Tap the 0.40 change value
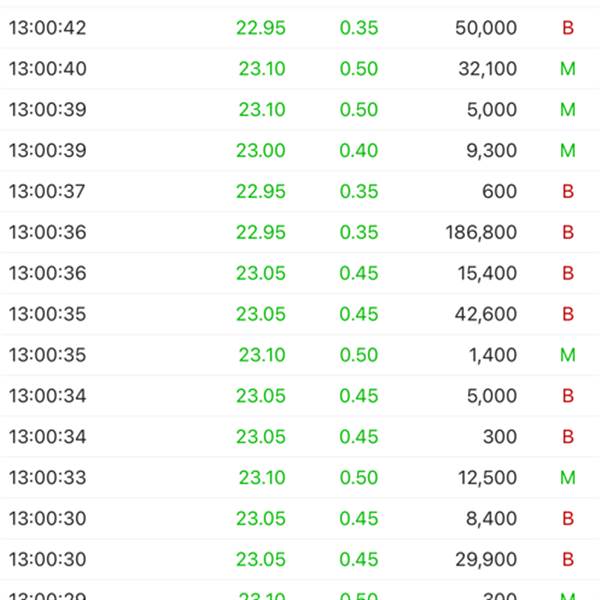The width and height of the screenshot is (600, 600). click(x=359, y=150)
